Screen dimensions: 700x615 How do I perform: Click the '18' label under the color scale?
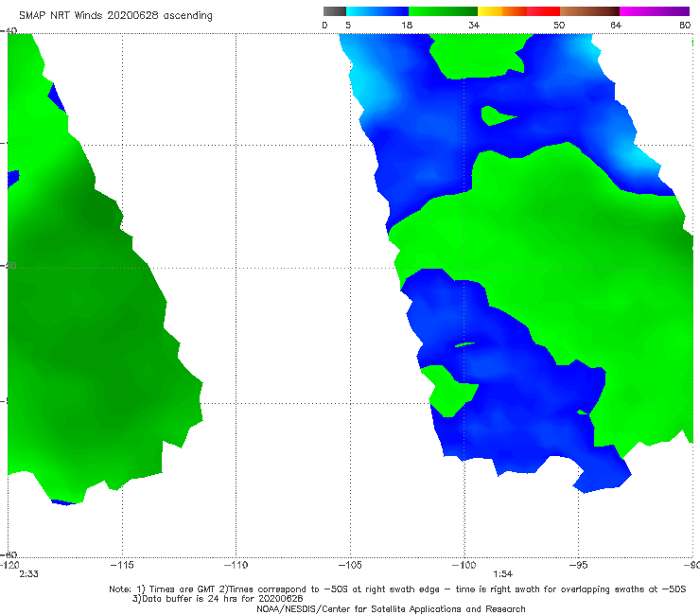pyautogui.click(x=407, y=25)
